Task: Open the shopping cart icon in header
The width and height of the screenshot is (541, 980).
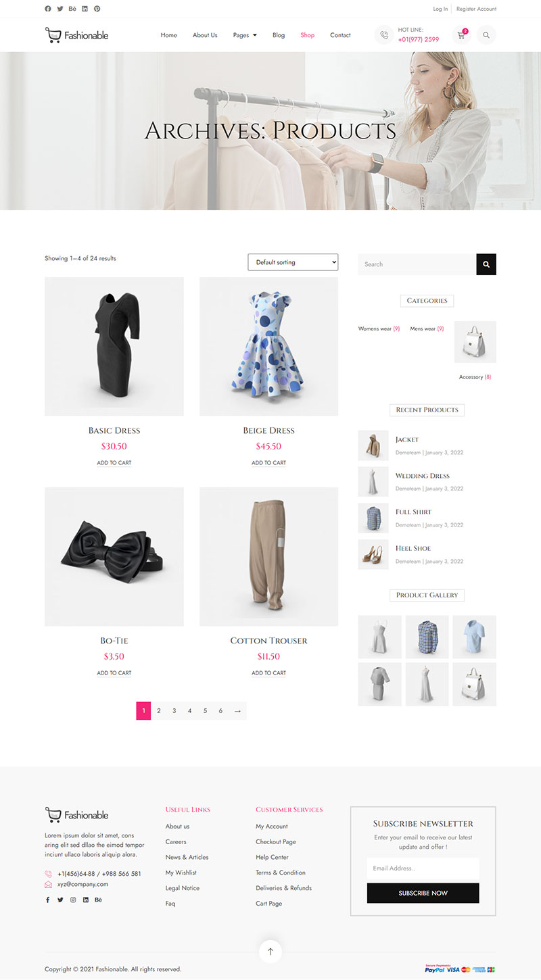Action: pyautogui.click(x=462, y=35)
